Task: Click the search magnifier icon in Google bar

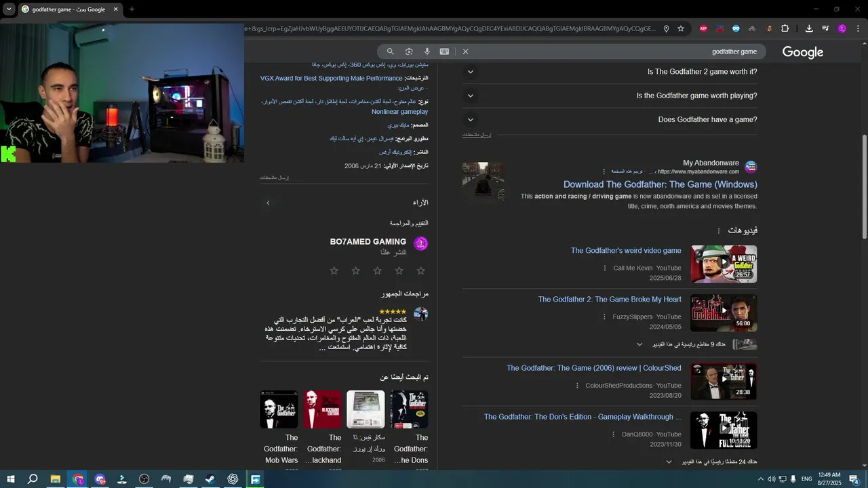Action: pyautogui.click(x=390, y=52)
